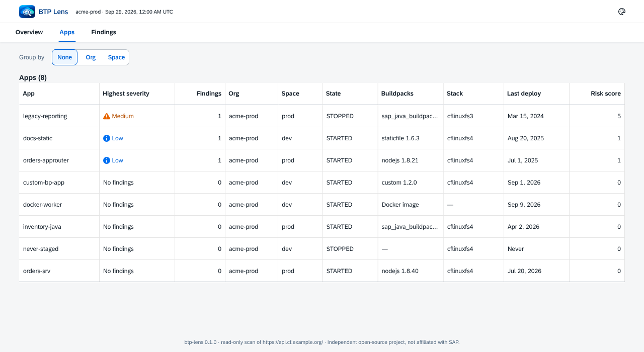The width and height of the screenshot is (644, 352).
Task: Click the Aug 20, 2025 deploy date
Action: coord(526,138)
